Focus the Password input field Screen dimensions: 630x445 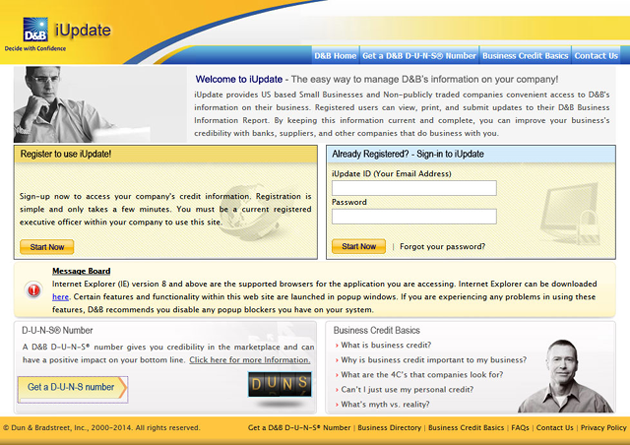point(414,216)
